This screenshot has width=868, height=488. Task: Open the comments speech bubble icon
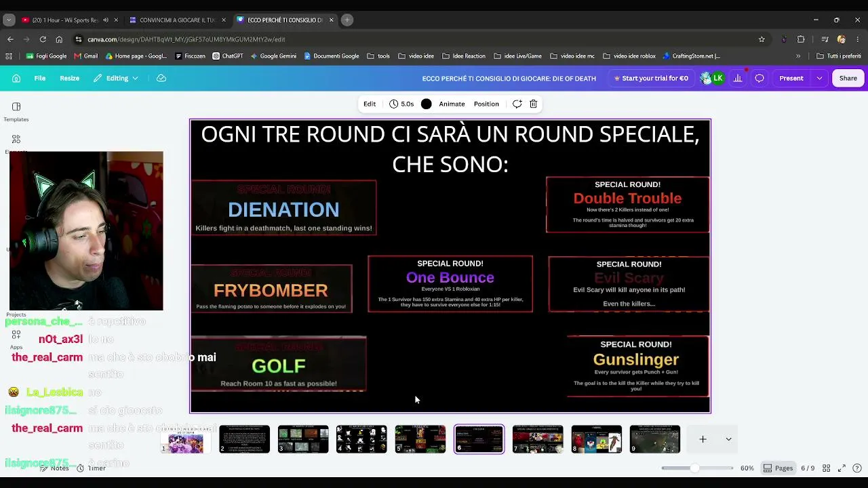(x=759, y=78)
